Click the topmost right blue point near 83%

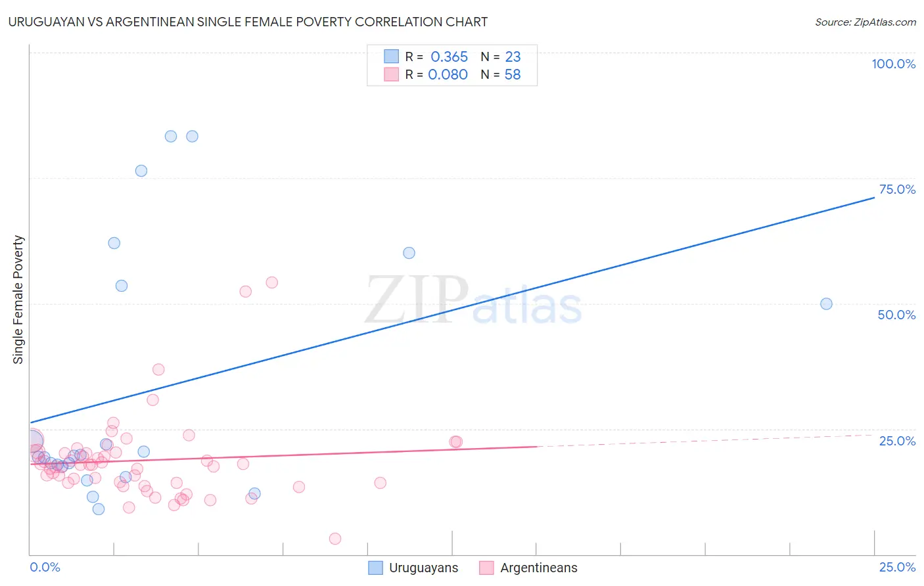[x=193, y=137]
